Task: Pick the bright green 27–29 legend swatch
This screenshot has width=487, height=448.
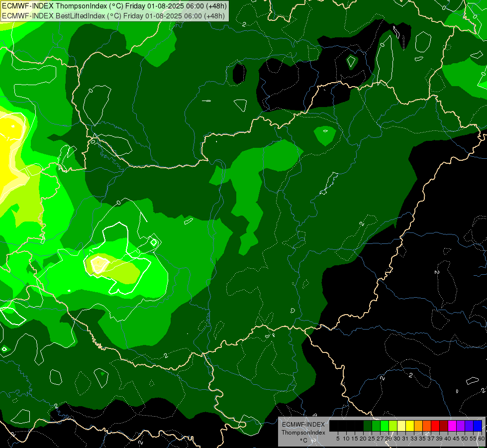Action: (x=385, y=426)
